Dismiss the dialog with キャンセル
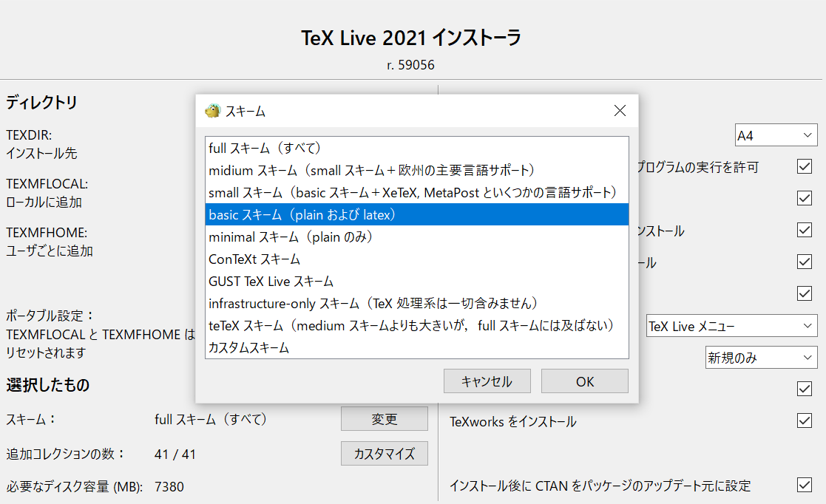This screenshot has width=826, height=504. [487, 381]
